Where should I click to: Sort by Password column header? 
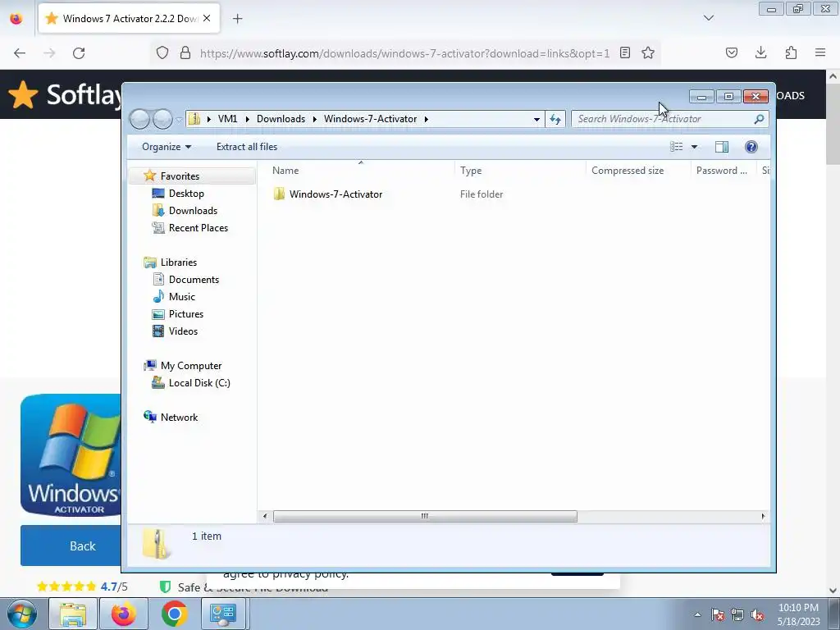pos(724,171)
